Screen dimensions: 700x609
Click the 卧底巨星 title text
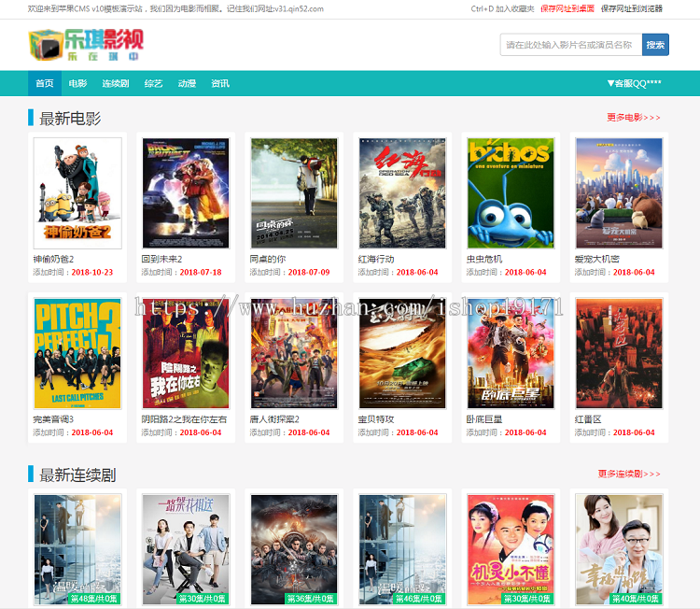[484, 419]
